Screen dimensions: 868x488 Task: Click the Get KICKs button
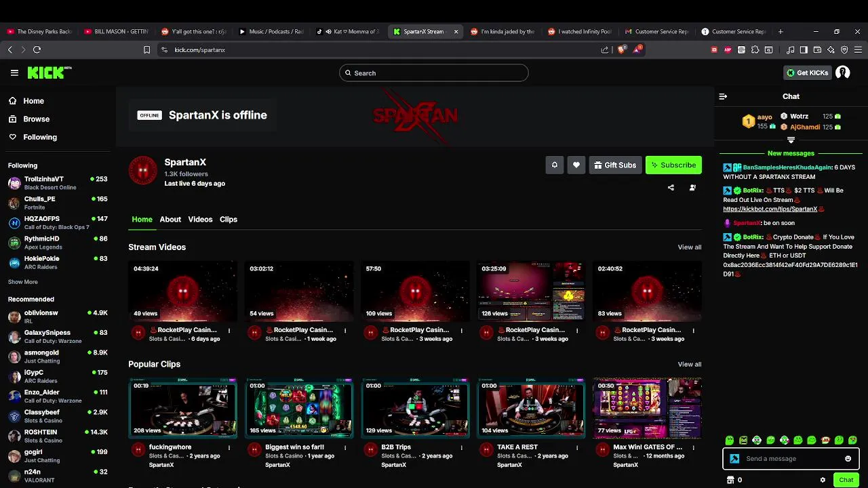[807, 73]
